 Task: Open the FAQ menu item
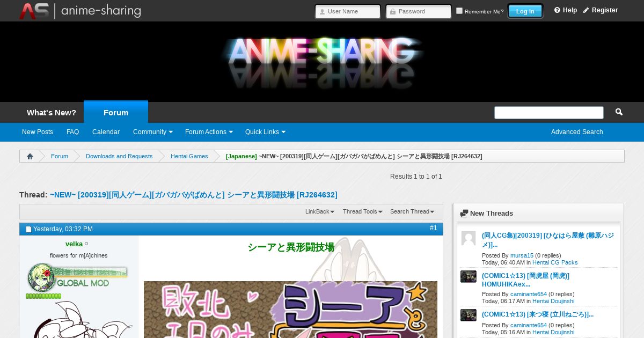pos(73,132)
